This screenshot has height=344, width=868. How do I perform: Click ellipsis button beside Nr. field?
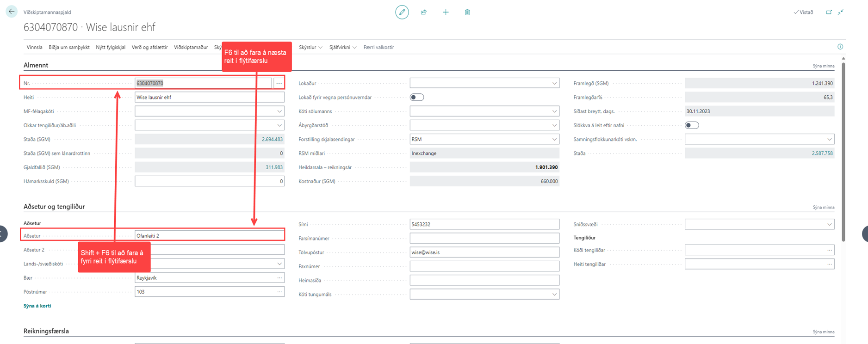[279, 83]
